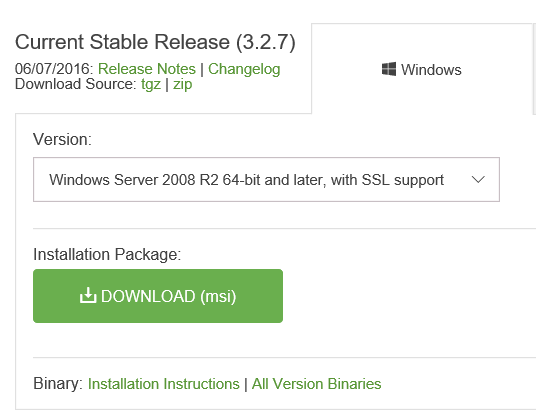This screenshot has height=417, width=536.
Task: View the Changelog link
Action: point(244,69)
